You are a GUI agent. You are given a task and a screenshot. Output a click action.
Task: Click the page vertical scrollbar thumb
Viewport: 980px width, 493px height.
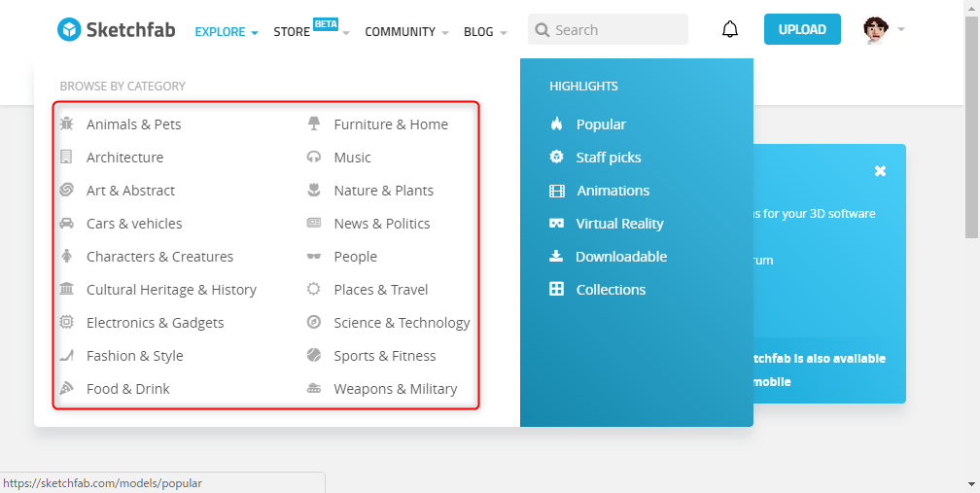[x=972, y=126]
